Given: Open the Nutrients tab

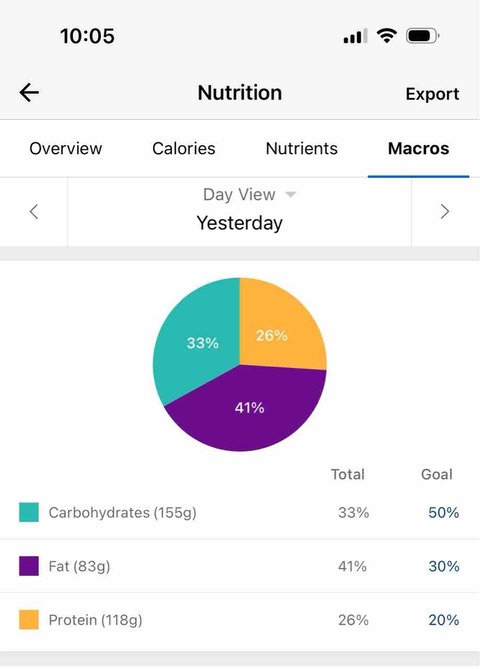Looking at the screenshot, I should 302,148.
